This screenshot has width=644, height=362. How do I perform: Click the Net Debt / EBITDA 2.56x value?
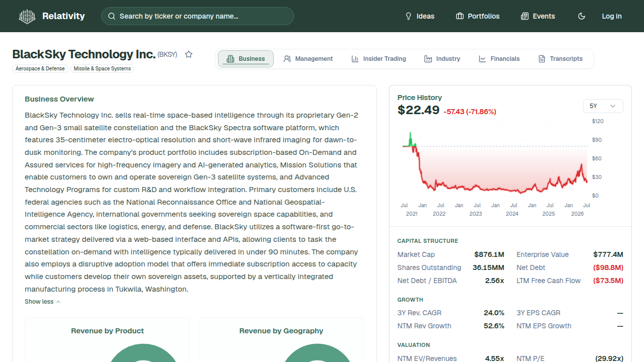pos(495,281)
